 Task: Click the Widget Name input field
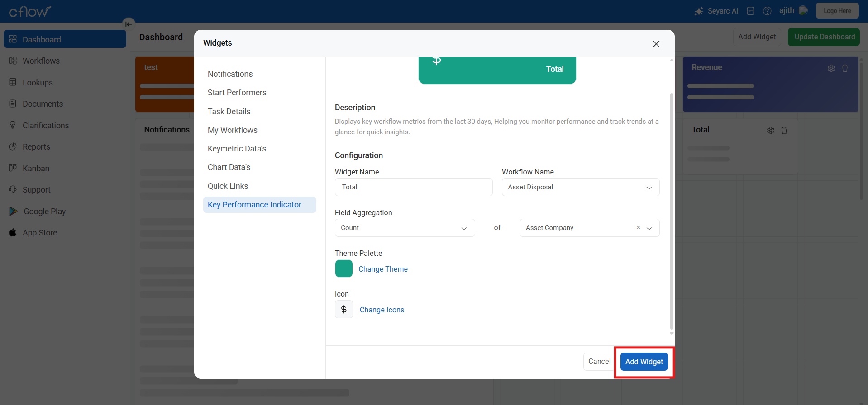point(413,187)
